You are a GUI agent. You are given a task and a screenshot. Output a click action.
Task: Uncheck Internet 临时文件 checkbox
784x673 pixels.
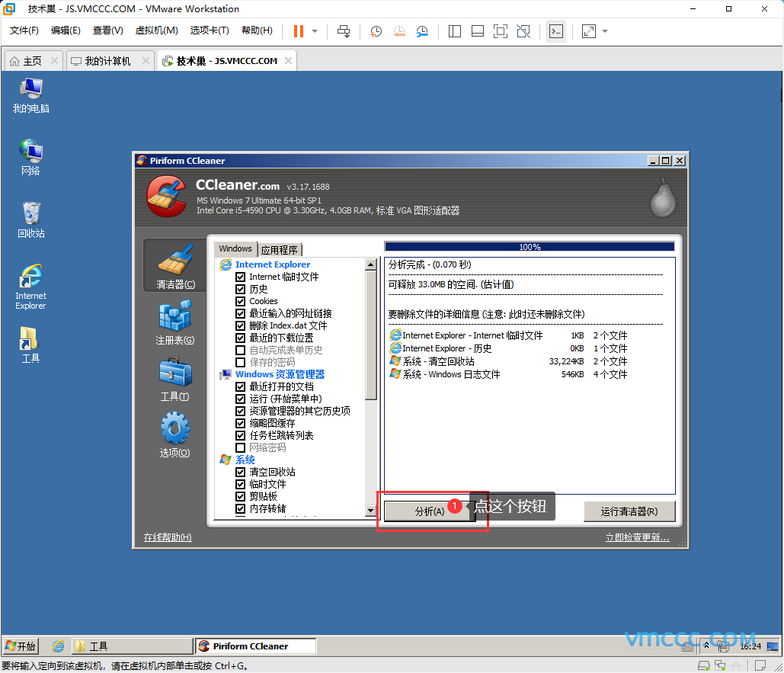coord(241,277)
